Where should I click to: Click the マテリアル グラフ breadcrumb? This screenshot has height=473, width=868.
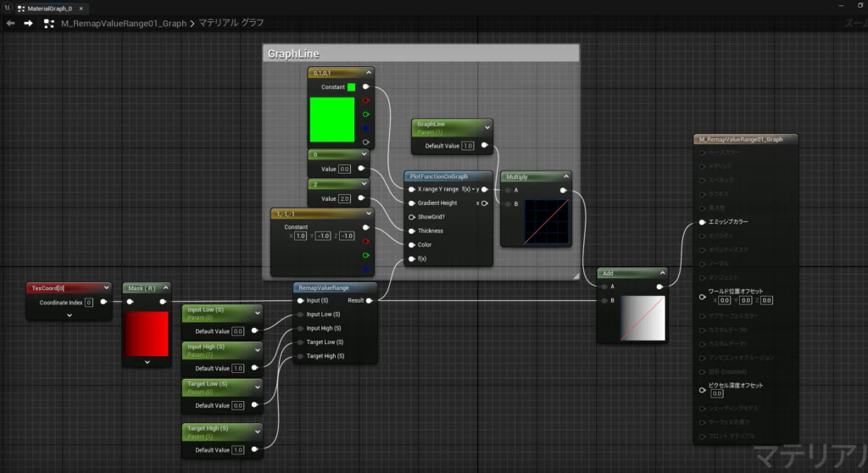[x=232, y=24]
